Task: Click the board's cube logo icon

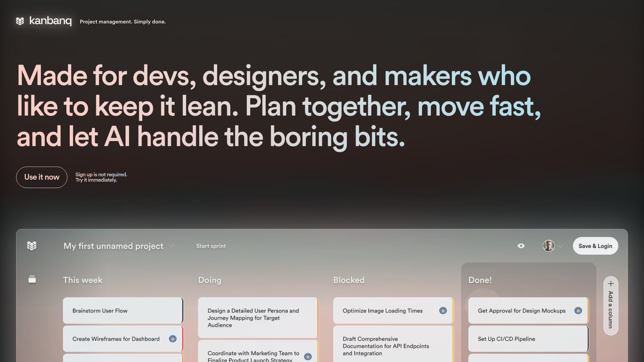Action: pos(32,246)
